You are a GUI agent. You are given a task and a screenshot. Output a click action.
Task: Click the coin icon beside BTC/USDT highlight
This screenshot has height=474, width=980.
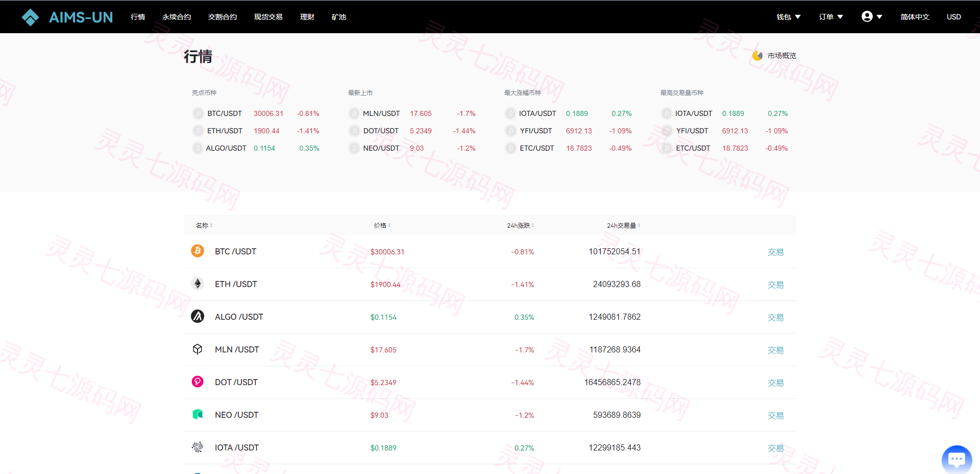(198, 113)
